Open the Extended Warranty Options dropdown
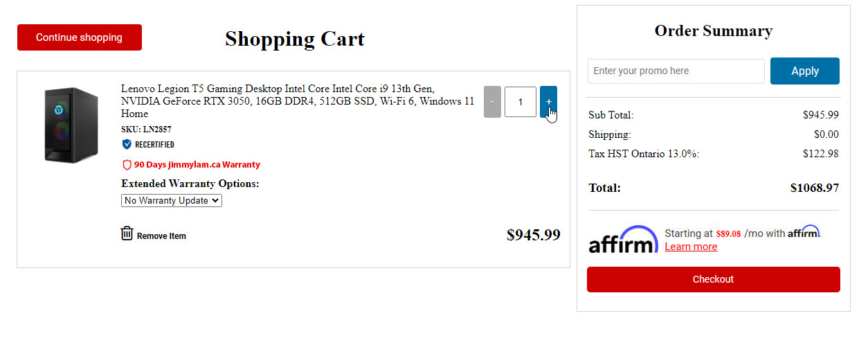This screenshot has width=868, height=363. (x=172, y=200)
